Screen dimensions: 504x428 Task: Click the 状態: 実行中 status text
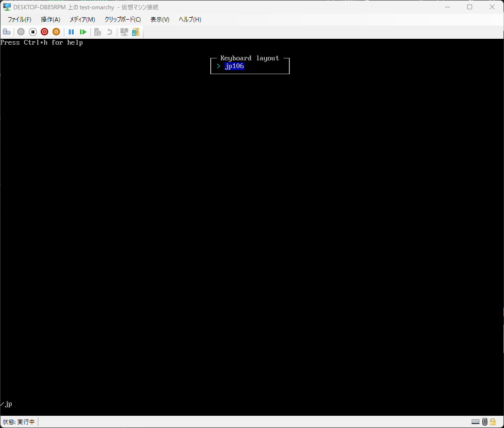pyautogui.click(x=19, y=422)
